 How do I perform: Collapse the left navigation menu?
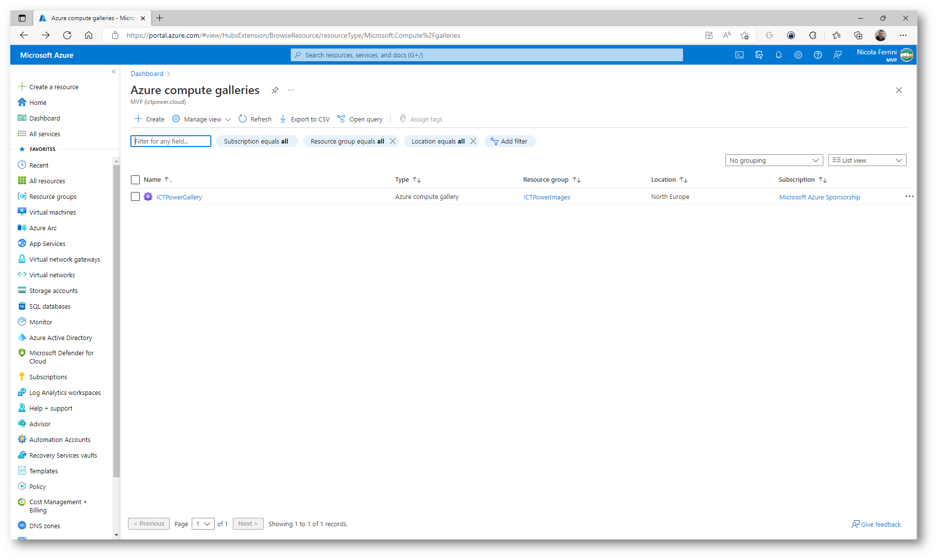click(x=114, y=72)
